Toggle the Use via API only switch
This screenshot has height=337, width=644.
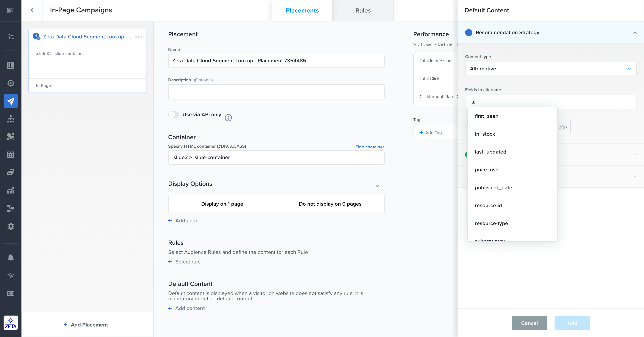click(x=174, y=115)
